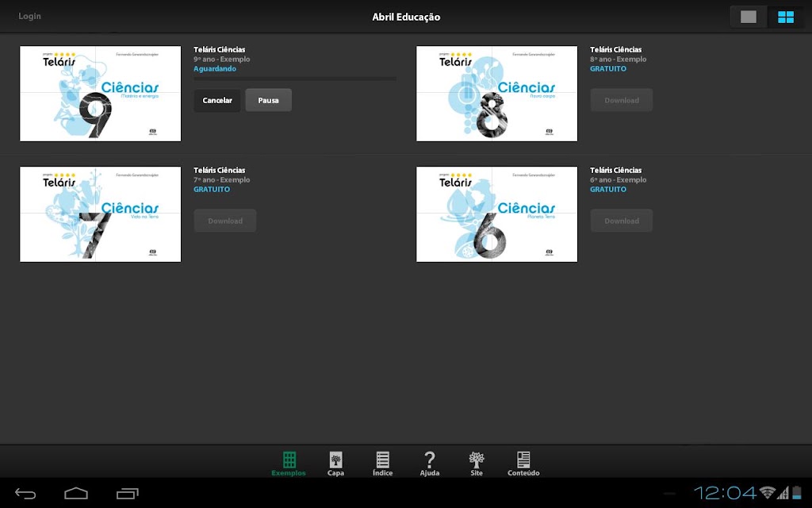The height and width of the screenshot is (508, 812).
Task: Download the 8º ano example
Action: point(622,100)
